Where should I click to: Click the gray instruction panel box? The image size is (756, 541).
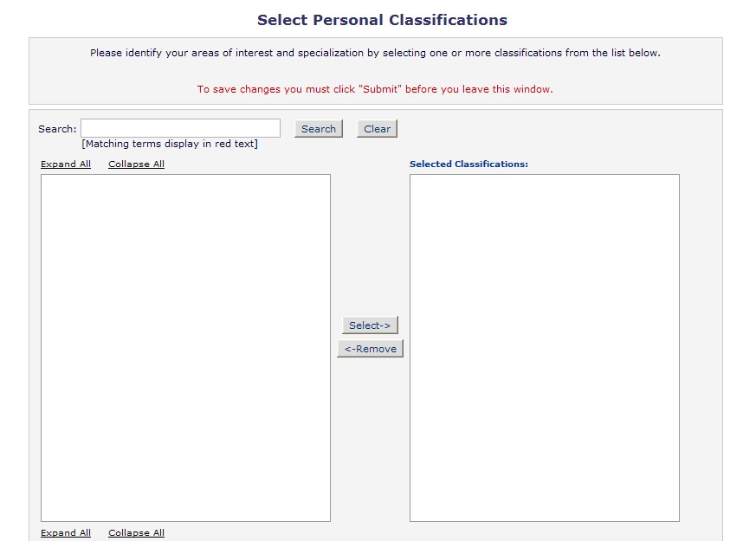[x=375, y=71]
